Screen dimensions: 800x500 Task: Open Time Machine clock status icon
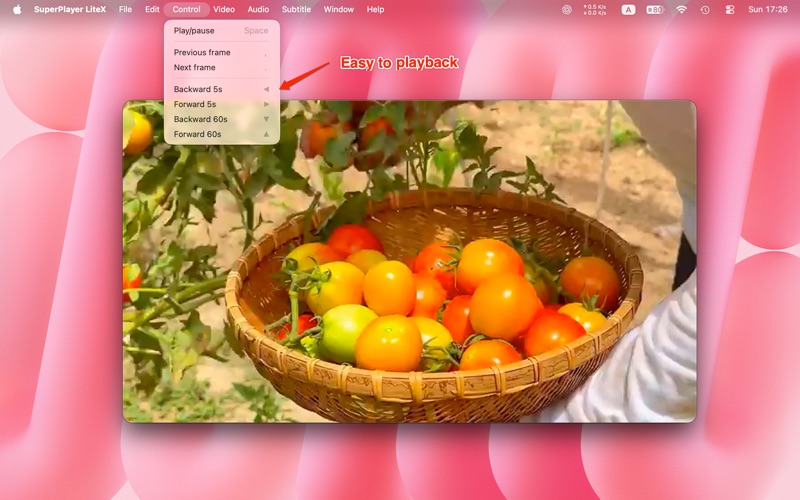[705, 9]
